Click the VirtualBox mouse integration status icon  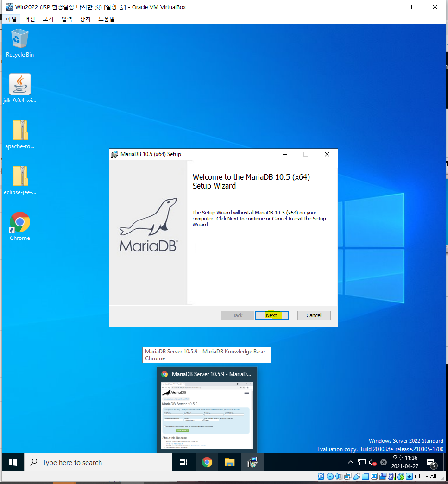pos(401,476)
